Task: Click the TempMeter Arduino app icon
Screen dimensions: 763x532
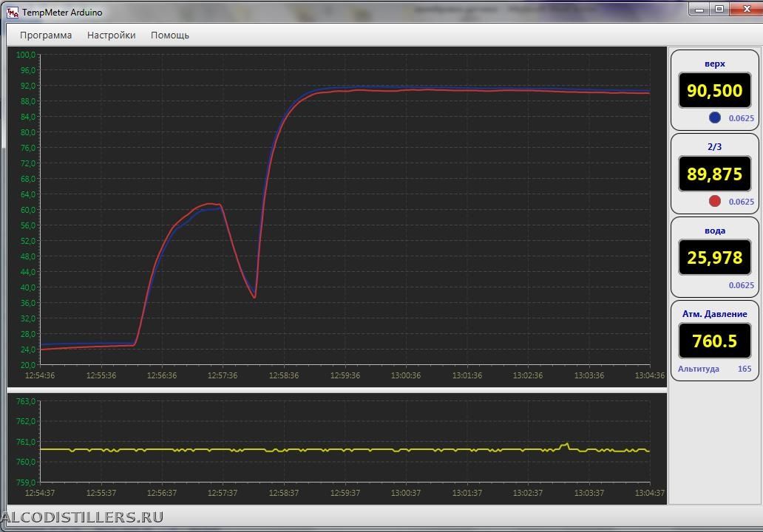Action: pyautogui.click(x=12, y=12)
